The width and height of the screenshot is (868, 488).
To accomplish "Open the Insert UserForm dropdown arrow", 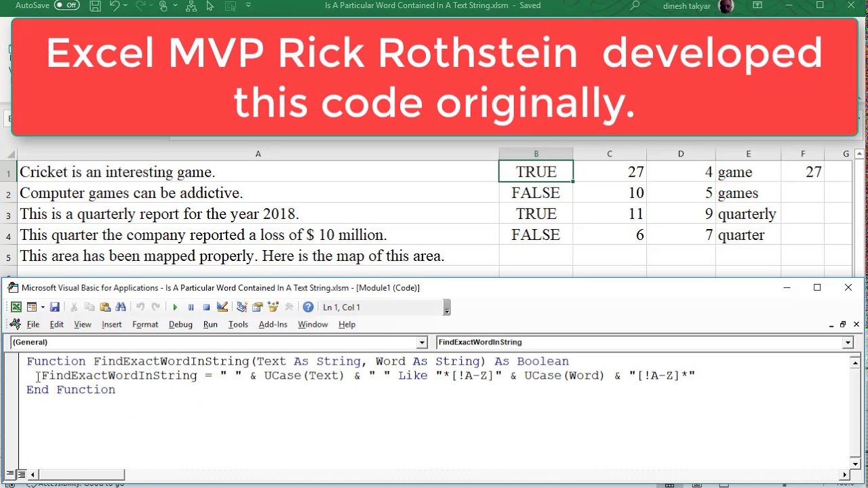I will (42, 307).
